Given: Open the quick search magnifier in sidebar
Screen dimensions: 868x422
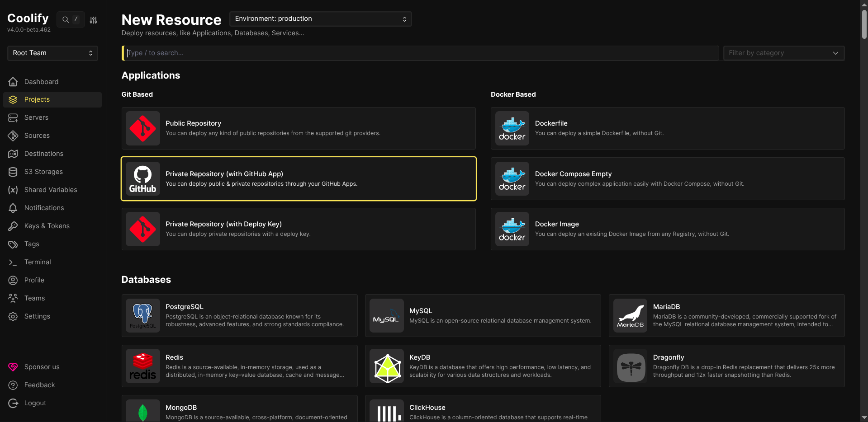Looking at the screenshot, I should pyautogui.click(x=66, y=20).
